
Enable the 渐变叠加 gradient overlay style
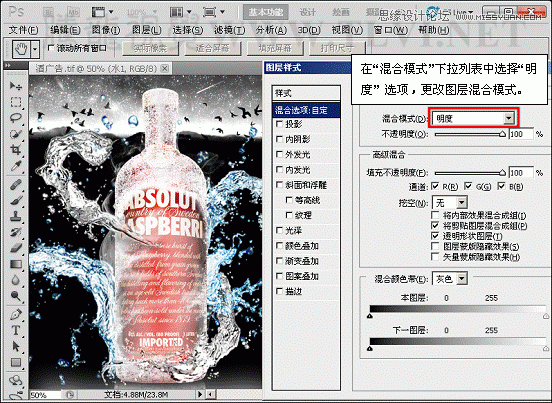click(x=280, y=261)
